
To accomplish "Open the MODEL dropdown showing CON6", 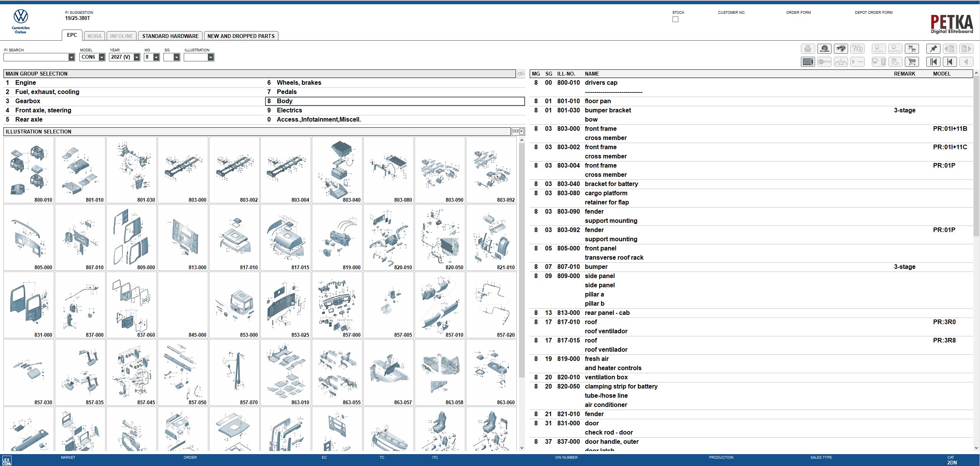I will pyautogui.click(x=102, y=57).
